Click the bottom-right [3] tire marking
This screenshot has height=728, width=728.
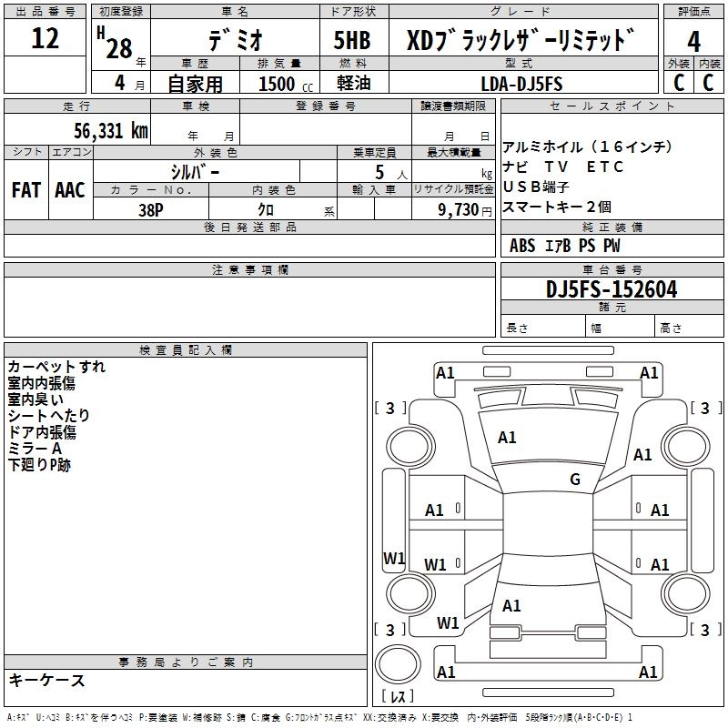click(x=705, y=630)
